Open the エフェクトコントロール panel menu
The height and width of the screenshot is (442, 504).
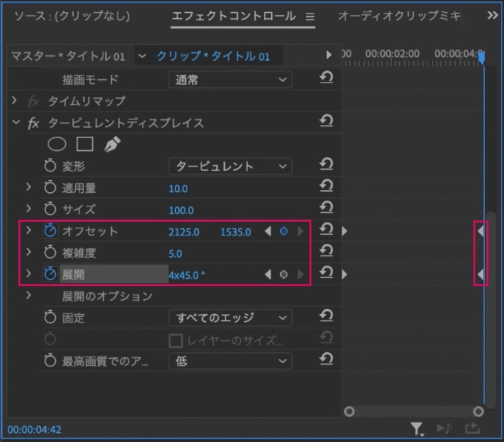click(x=310, y=16)
